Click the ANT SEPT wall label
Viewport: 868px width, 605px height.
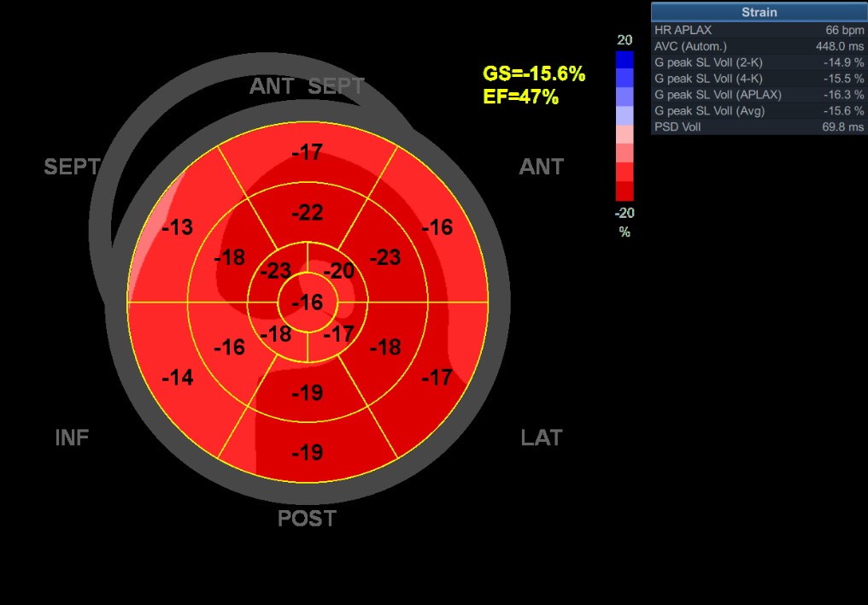[307, 86]
